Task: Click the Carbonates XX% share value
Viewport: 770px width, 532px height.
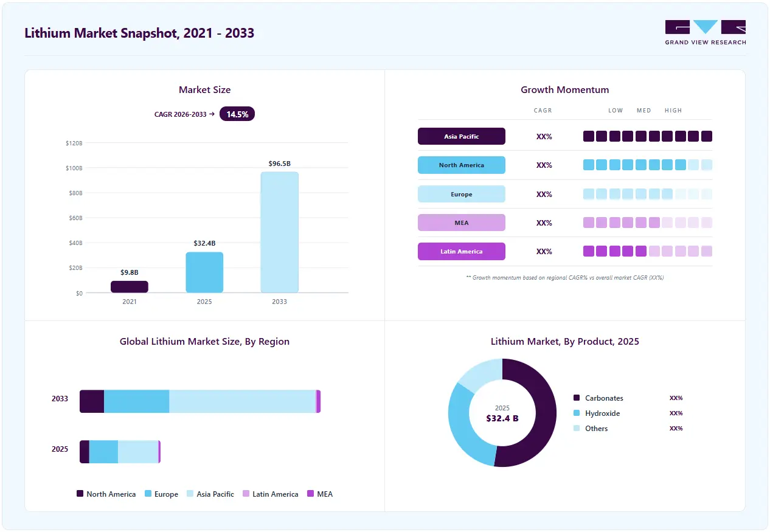Action: coord(676,398)
